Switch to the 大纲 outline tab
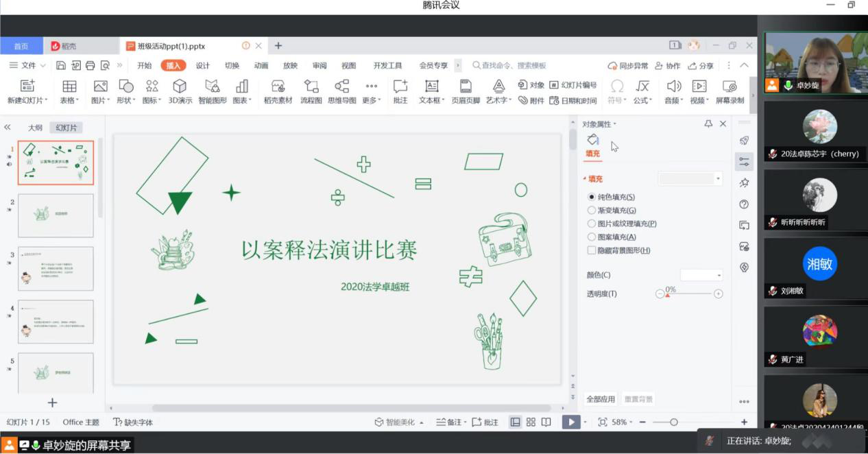Image resolution: width=868 pixels, height=454 pixels. click(x=35, y=128)
